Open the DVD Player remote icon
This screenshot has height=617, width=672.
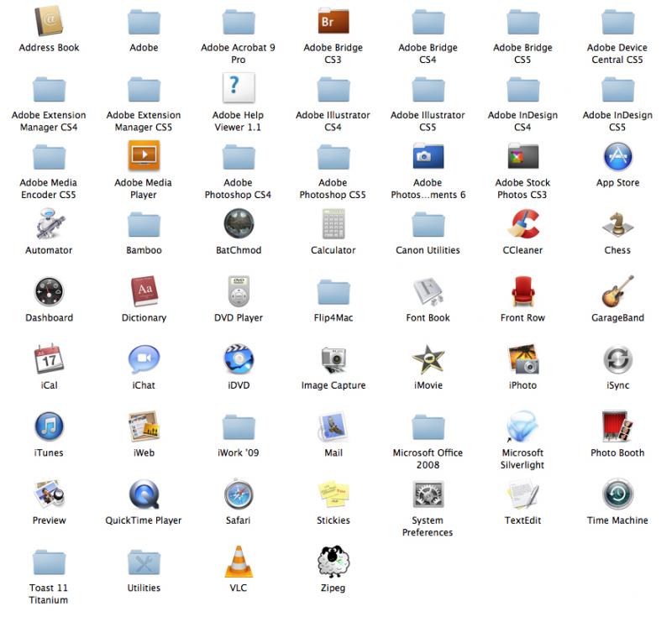coord(239,291)
